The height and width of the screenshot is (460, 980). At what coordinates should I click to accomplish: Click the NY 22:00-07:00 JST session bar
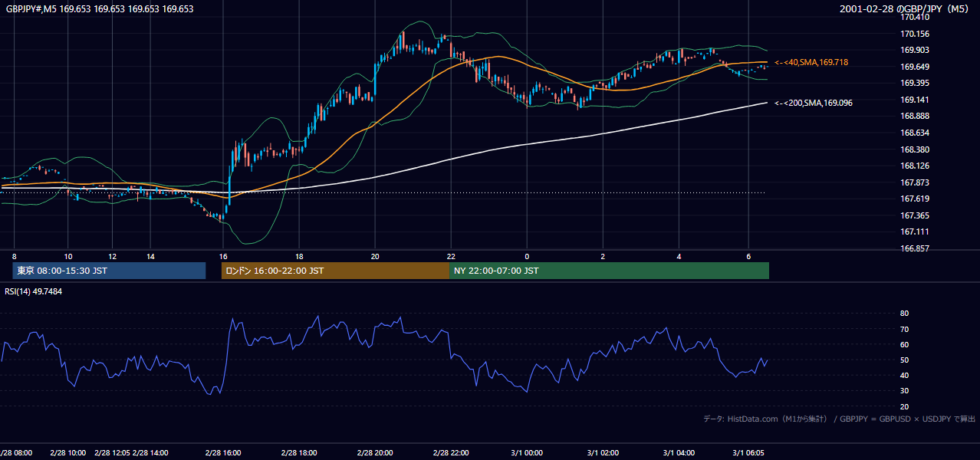[x=609, y=271]
